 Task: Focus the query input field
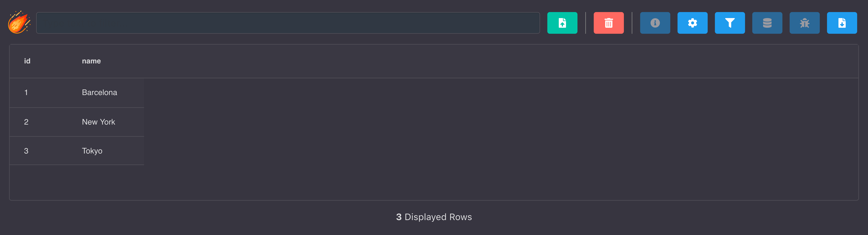(x=288, y=23)
